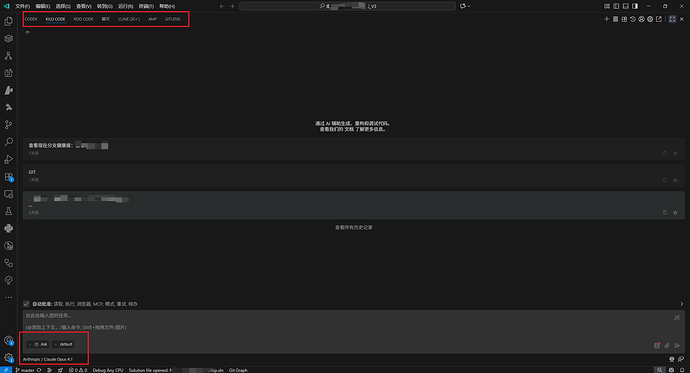
Task: Navigate back with the title bar arrow
Action: [222, 6]
